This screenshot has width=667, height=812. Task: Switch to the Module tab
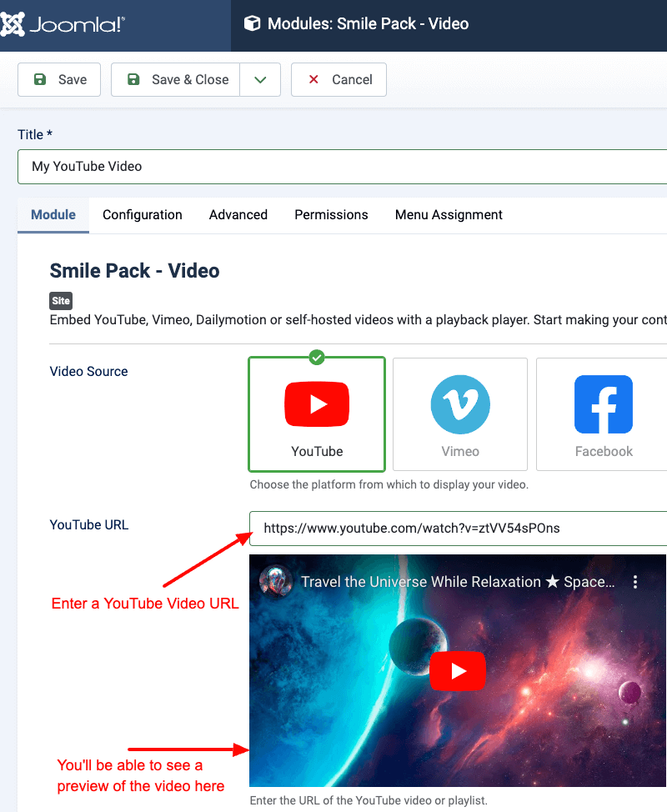[x=53, y=214]
